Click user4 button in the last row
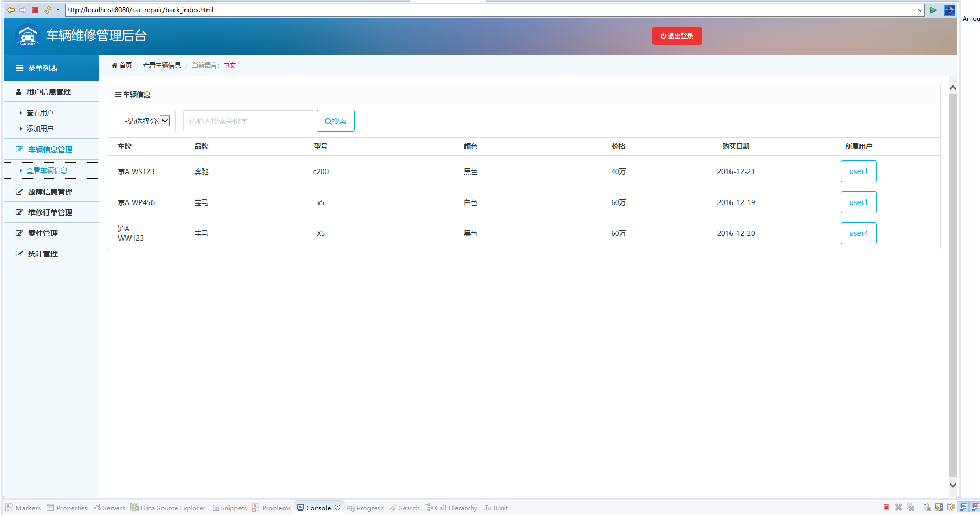 pyautogui.click(x=858, y=233)
